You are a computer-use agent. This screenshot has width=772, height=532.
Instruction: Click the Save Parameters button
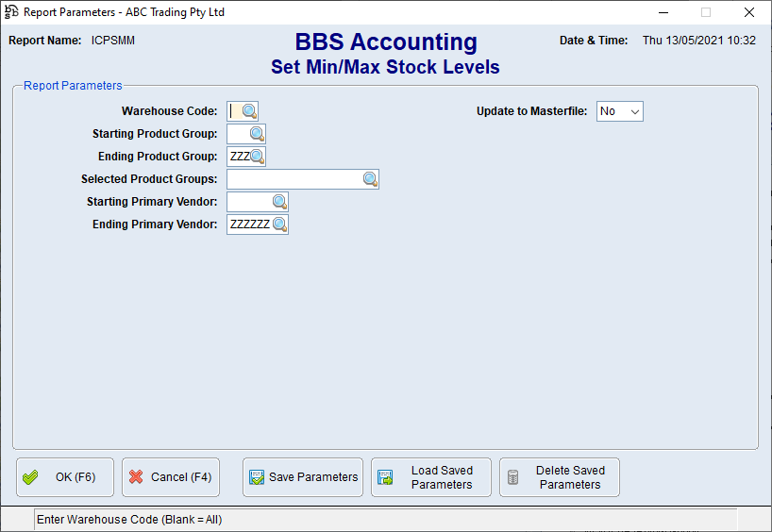pyautogui.click(x=303, y=477)
